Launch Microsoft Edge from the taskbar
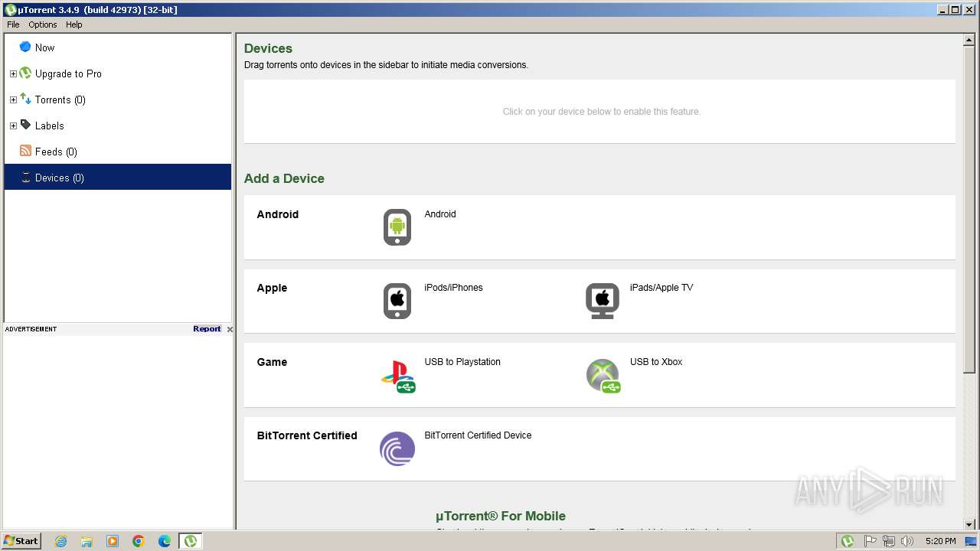This screenshot has height=551, width=980. tap(165, 541)
